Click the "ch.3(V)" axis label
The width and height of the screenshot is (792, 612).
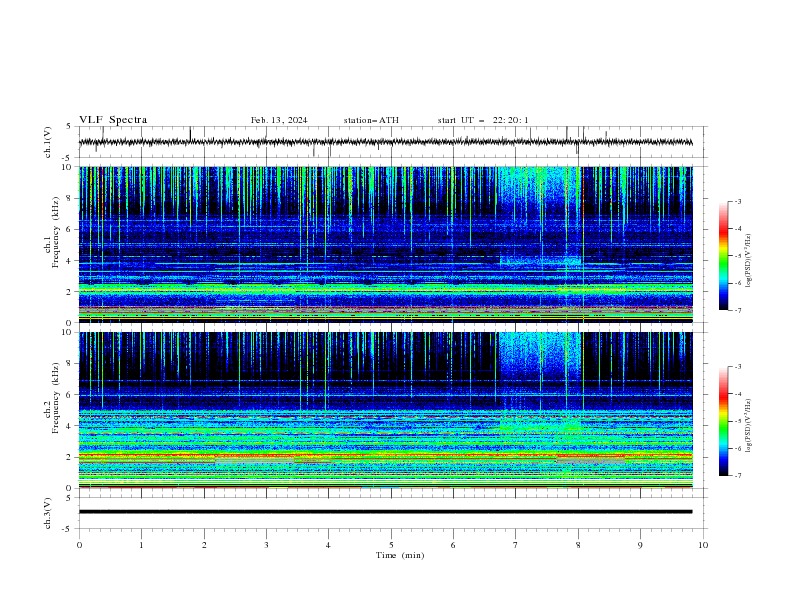pyautogui.click(x=48, y=513)
